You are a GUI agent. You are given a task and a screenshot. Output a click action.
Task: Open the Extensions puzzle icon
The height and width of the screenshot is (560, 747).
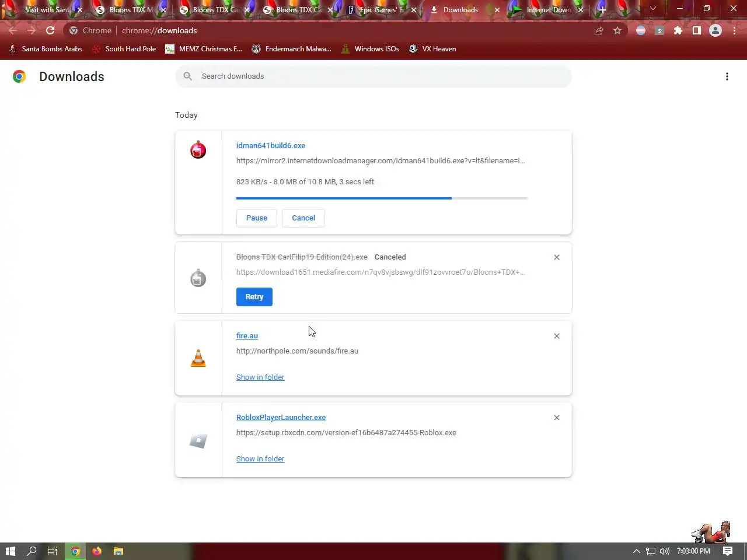[678, 30]
